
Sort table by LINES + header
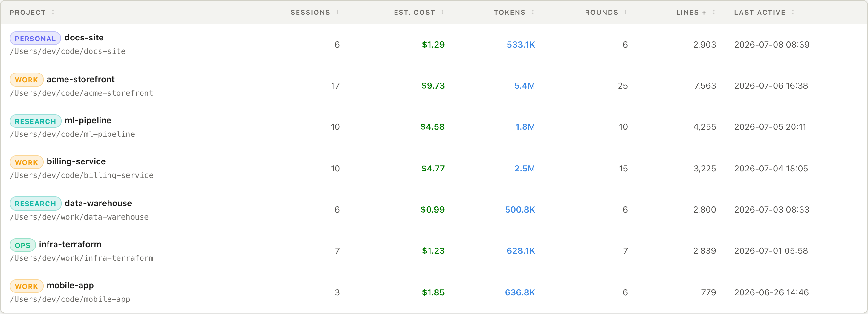(691, 13)
